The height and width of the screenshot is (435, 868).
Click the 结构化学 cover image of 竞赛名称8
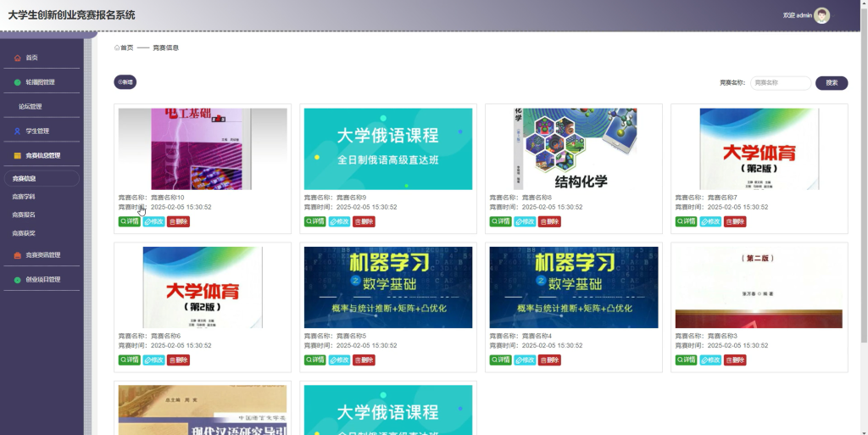pyautogui.click(x=574, y=149)
